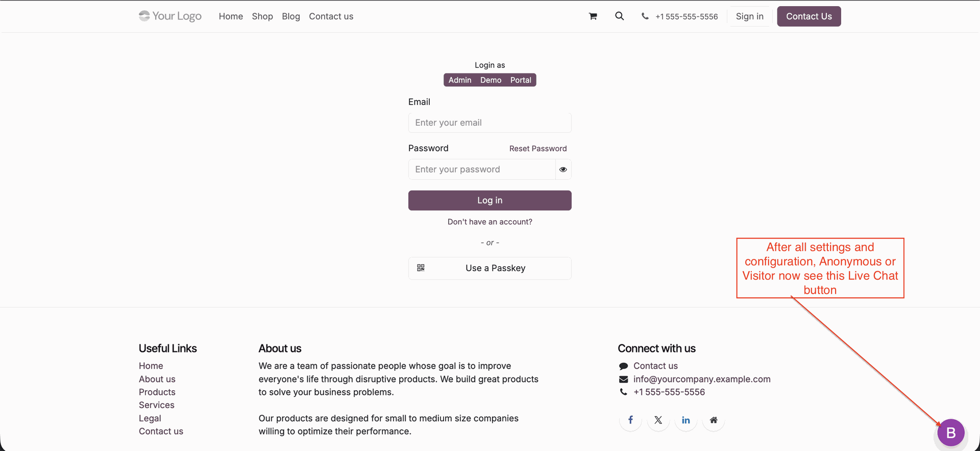This screenshot has height=451, width=980.
Task: Open the Facebook social icon
Action: tap(631, 420)
